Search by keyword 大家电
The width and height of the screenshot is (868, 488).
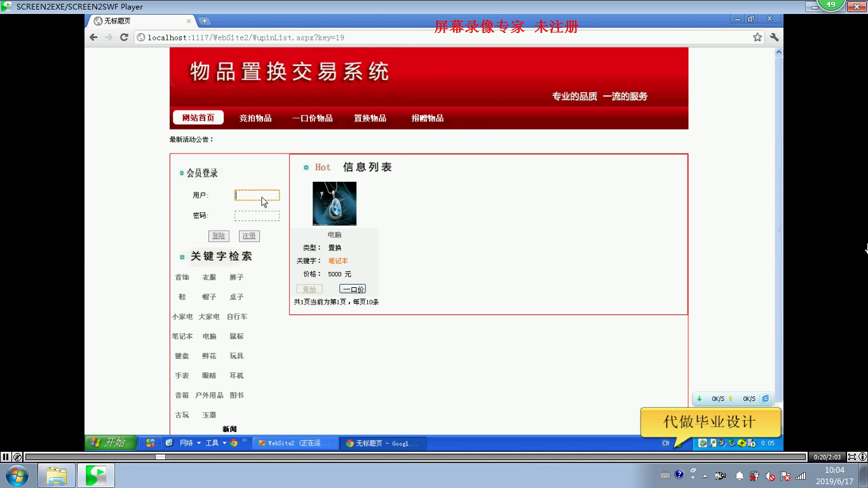coord(209,316)
